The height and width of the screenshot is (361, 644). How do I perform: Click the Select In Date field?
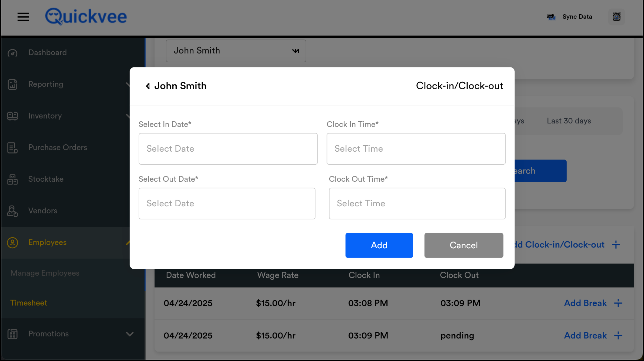tap(228, 149)
